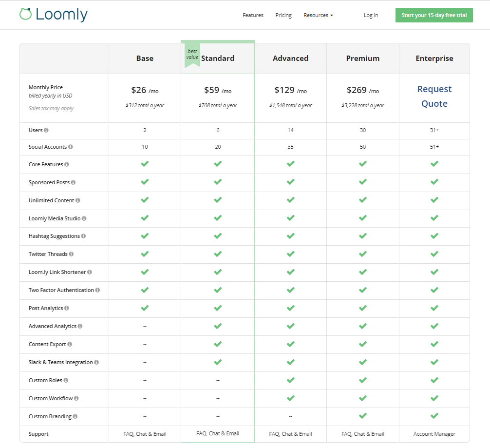Open the info icon next to Loomly Media Studio
Image resolution: width=490 pixels, height=448 pixels.
[84, 218]
